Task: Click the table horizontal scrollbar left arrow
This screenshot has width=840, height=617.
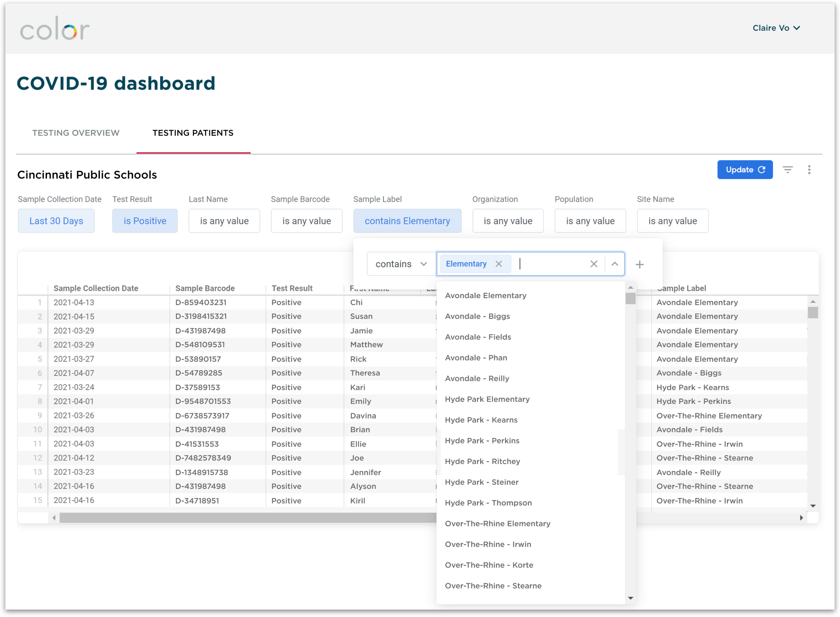Action: click(x=54, y=518)
